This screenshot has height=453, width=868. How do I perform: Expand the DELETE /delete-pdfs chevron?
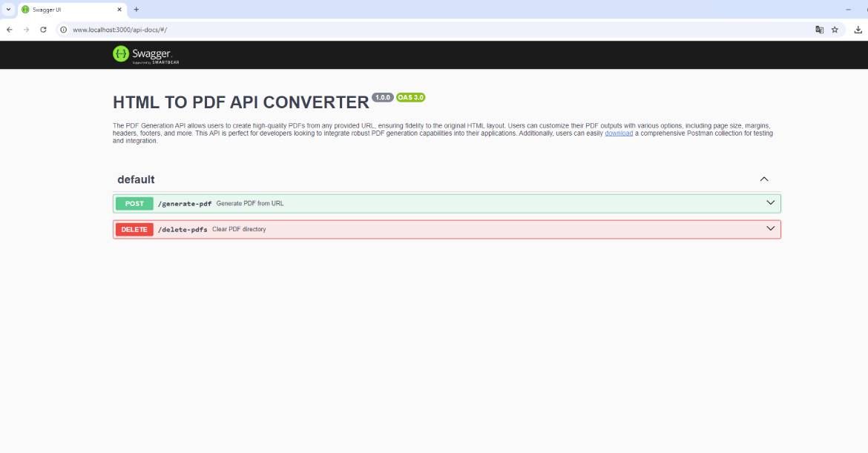tap(770, 228)
